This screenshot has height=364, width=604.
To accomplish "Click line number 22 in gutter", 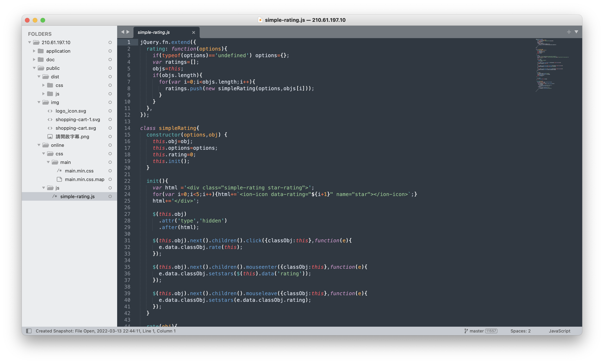I will pyautogui.click(x=127, y=181).
